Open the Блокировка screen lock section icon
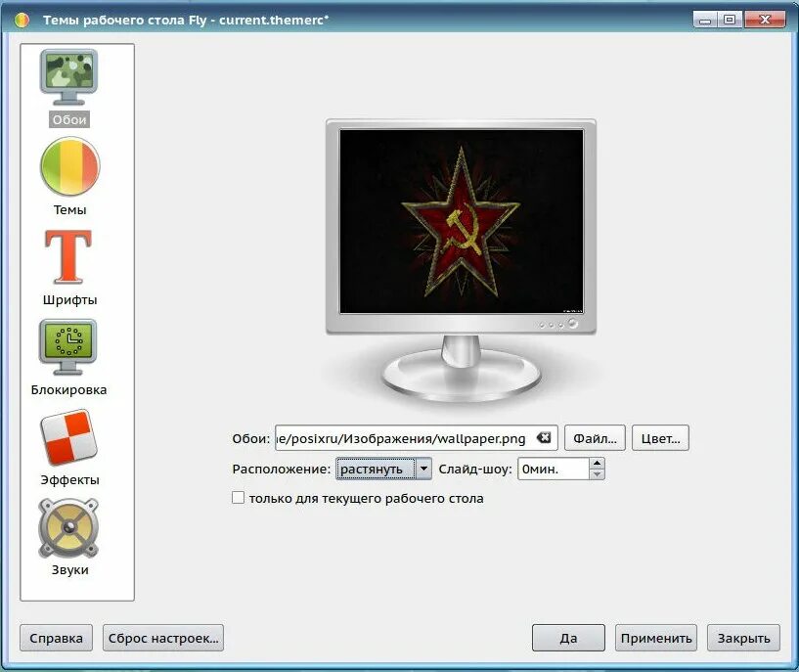Image resolution: width=799 pixels, height=672 pixels. (68, 346)
